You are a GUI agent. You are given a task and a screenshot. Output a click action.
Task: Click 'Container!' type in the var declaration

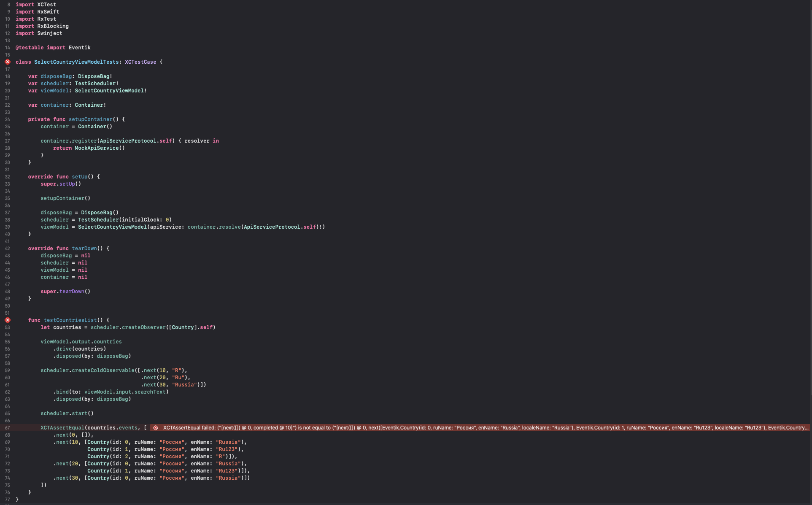pyautogui.click(x=90, y=105)
